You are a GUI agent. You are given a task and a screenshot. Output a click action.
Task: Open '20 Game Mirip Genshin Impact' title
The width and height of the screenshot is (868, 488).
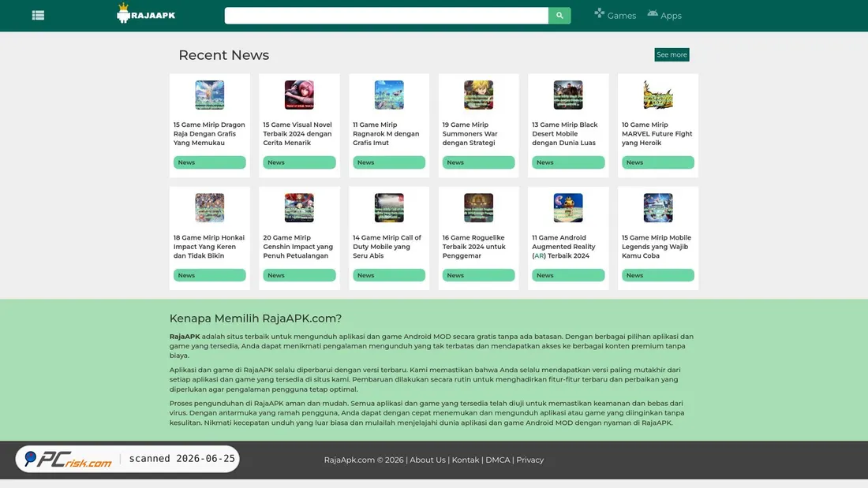point(298,247)
